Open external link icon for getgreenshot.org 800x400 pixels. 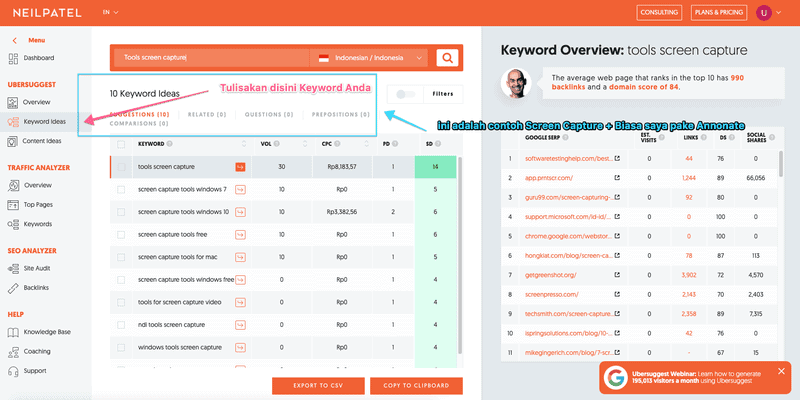pyautogui.click(x=617, y=275)
